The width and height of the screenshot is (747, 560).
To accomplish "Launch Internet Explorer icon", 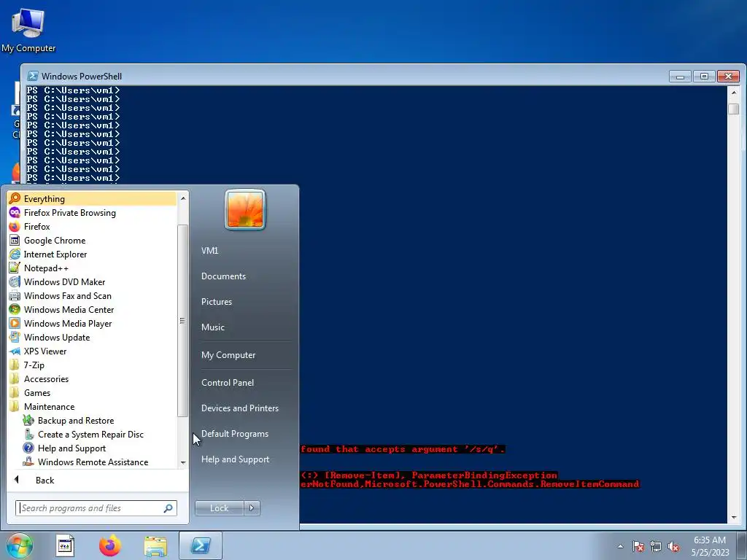I will coord(15,254).
